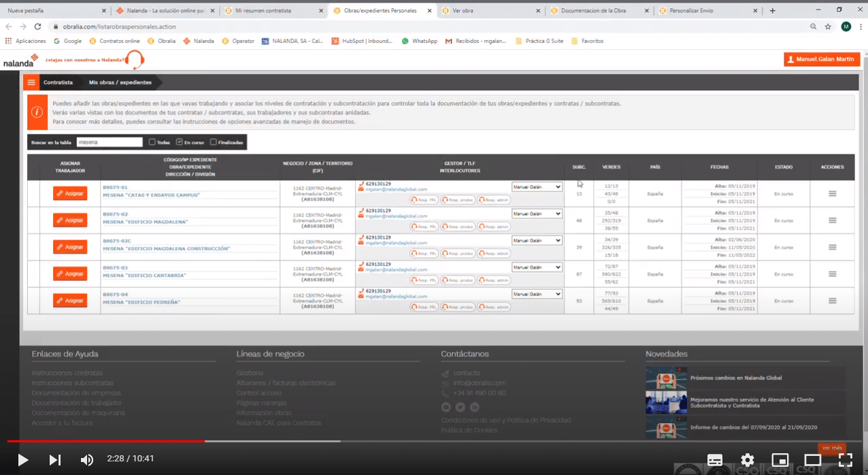
Task: Expand Manuel Galán dropdown for EDIFICIO MAGDALENA
Action: 537,214
